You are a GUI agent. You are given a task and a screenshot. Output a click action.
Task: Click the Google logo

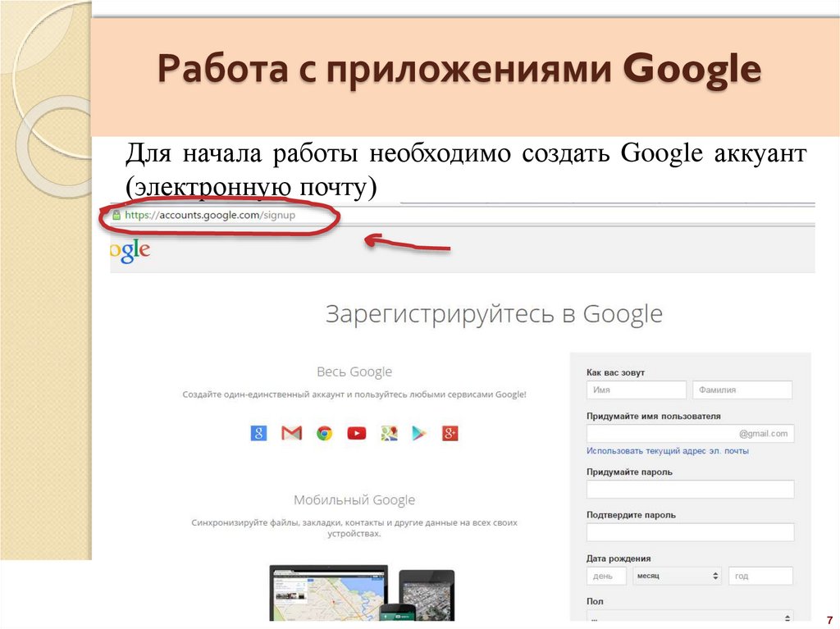pyautogui.click(x=130, y=251)
